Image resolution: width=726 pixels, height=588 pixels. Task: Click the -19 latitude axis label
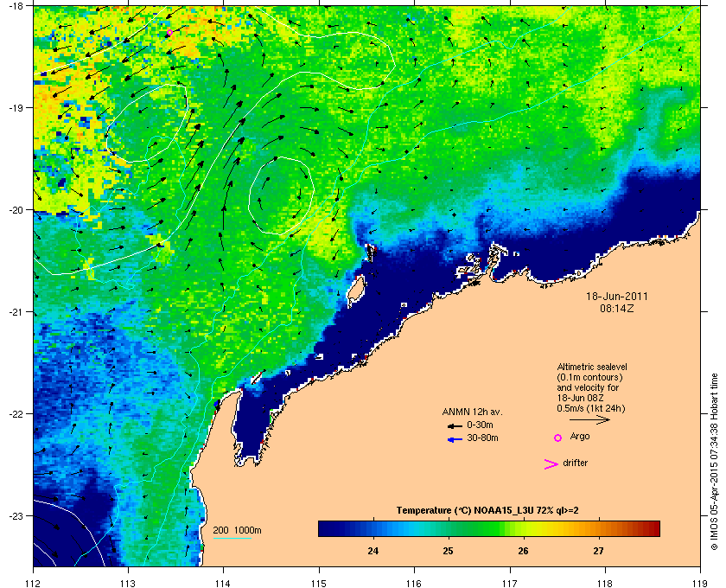pyautogui.click(x=15, y=107)
